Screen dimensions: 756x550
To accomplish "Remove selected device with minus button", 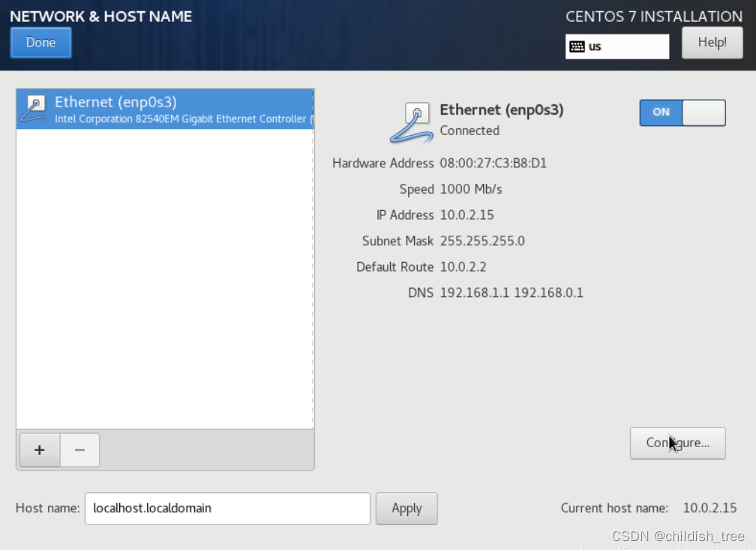I will click(x=80, y=449).
